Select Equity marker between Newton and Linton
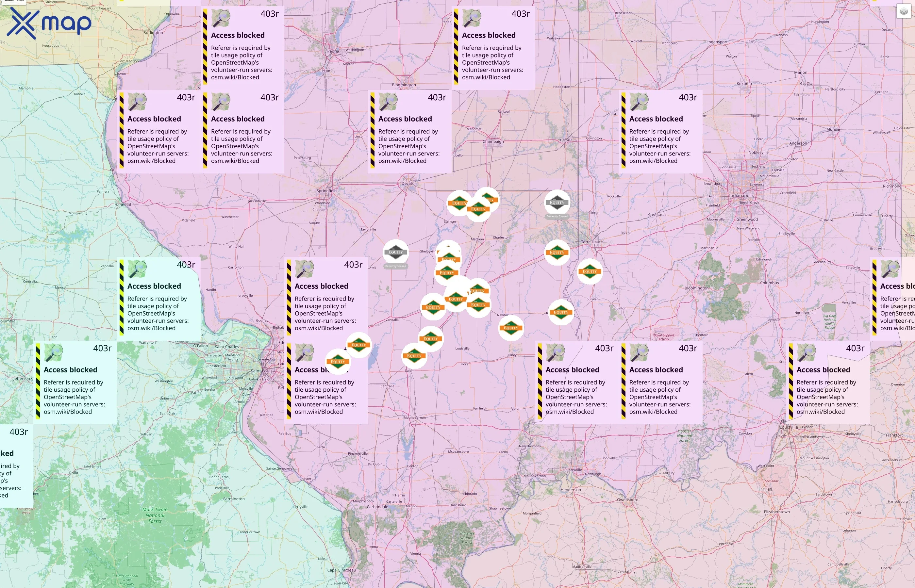This screenshot has width=915, height=588. point(561,312)
